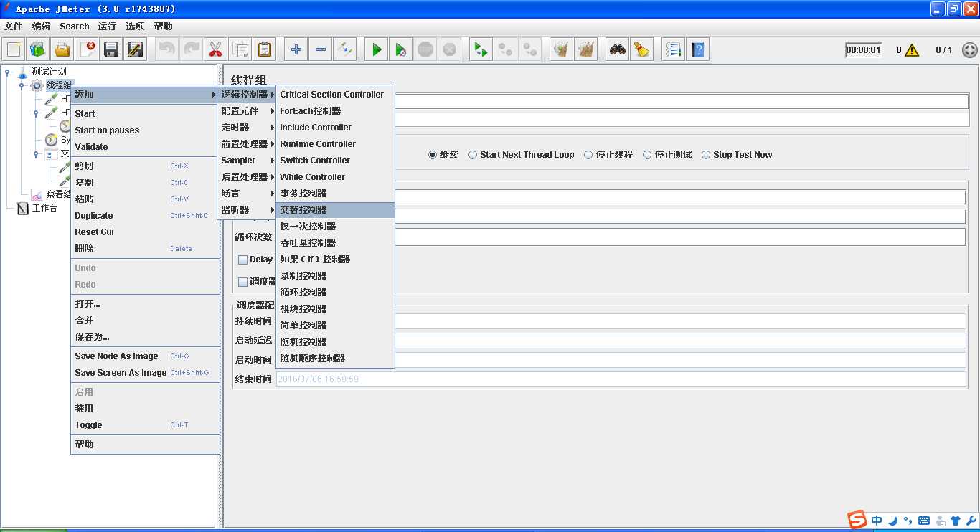The width and height of the screenshot is (980, 532).
Task: Click the thread group name input field
Action: point(681,102)
